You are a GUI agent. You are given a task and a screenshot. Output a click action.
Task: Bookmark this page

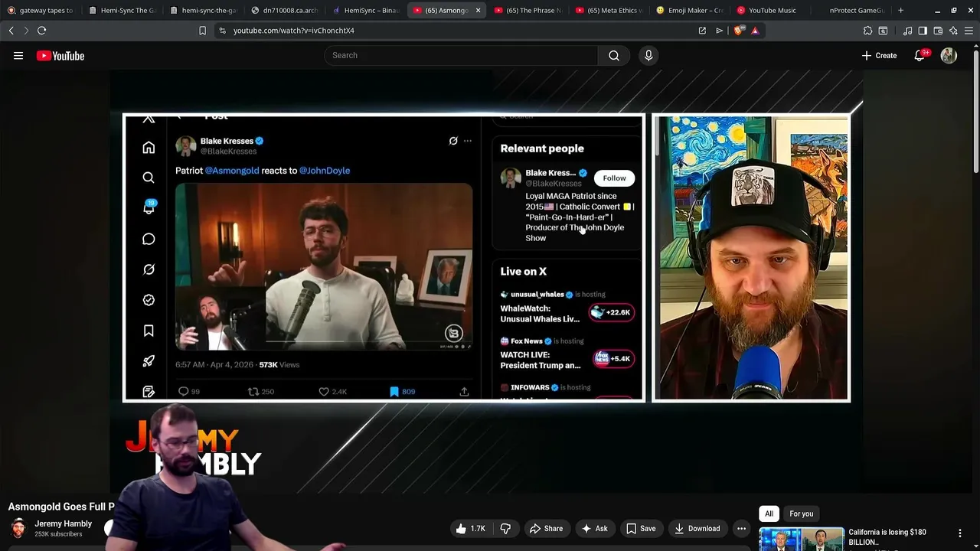click(x=202, y=31)
